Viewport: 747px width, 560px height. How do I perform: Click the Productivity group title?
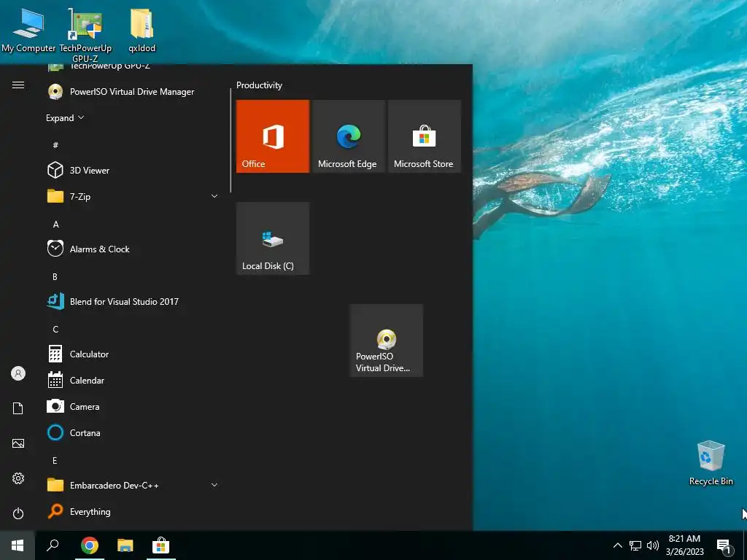pos(259,85)
